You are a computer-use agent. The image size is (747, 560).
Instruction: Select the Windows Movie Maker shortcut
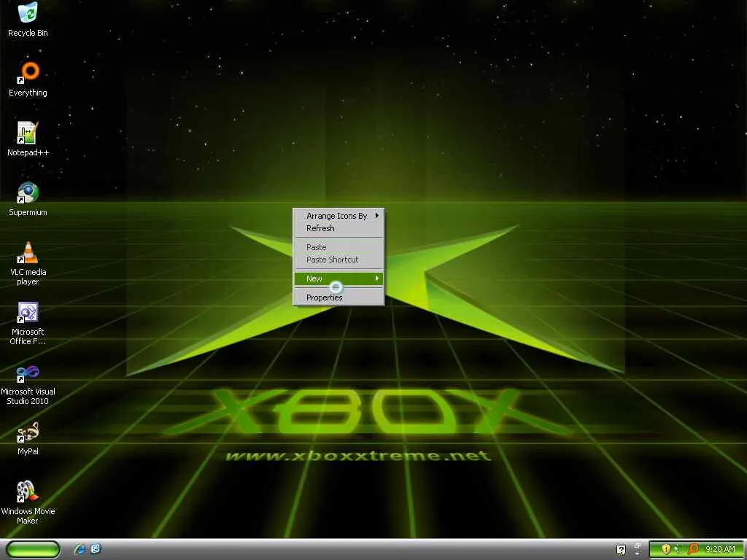click(x=28, y=502)
